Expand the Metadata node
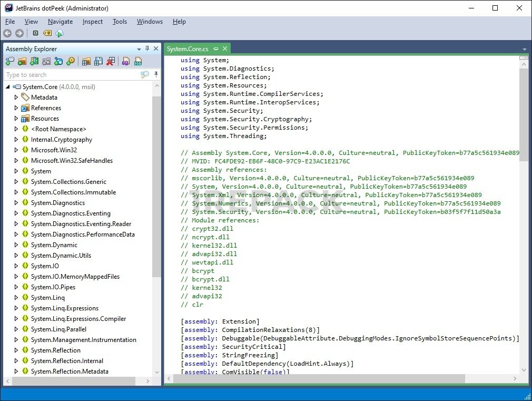The image size is (532, 401). (x=16, y=97)
